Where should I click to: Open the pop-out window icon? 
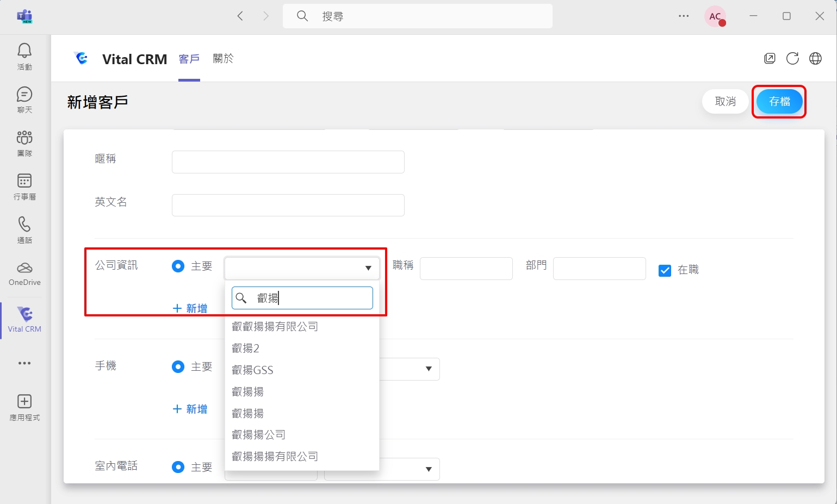[x=770, y=59]
